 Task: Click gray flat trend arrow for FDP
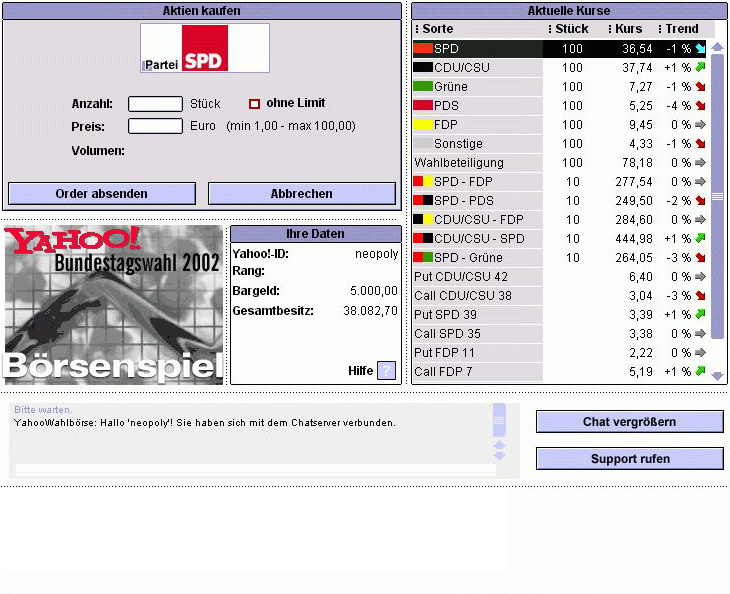(x=700, y=124)
